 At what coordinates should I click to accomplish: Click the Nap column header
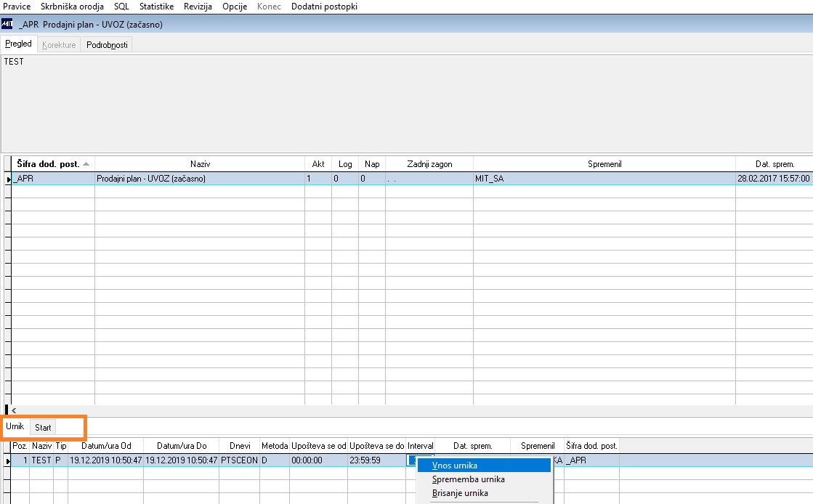(x=372, y=164)
